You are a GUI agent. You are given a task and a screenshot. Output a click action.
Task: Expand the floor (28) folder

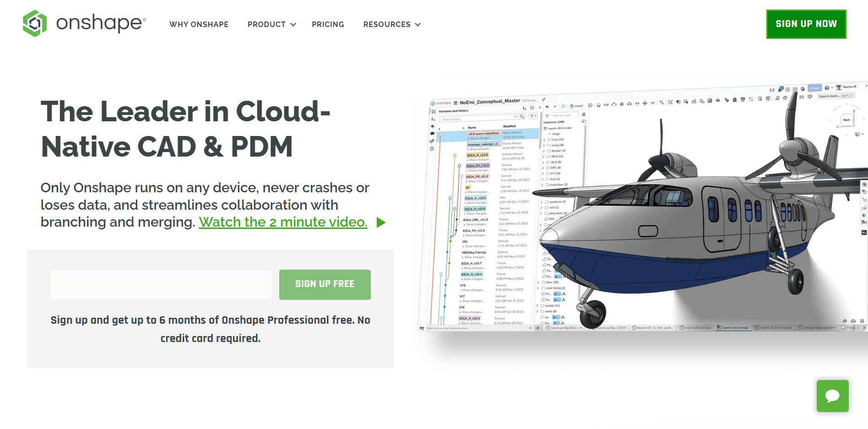pos(538,282)
